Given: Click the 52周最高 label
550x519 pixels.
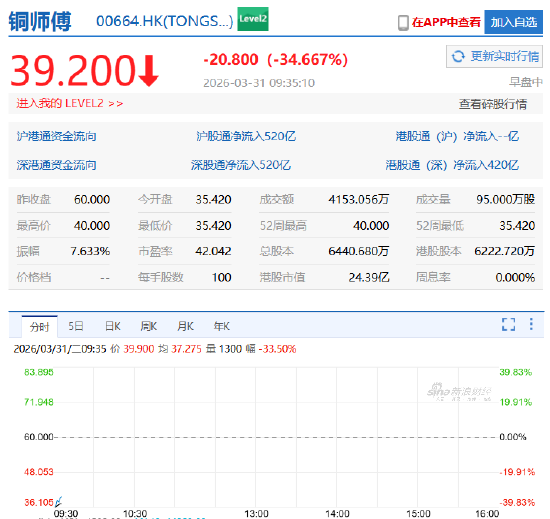Looking at the screenshot, I should pos(283,225).
